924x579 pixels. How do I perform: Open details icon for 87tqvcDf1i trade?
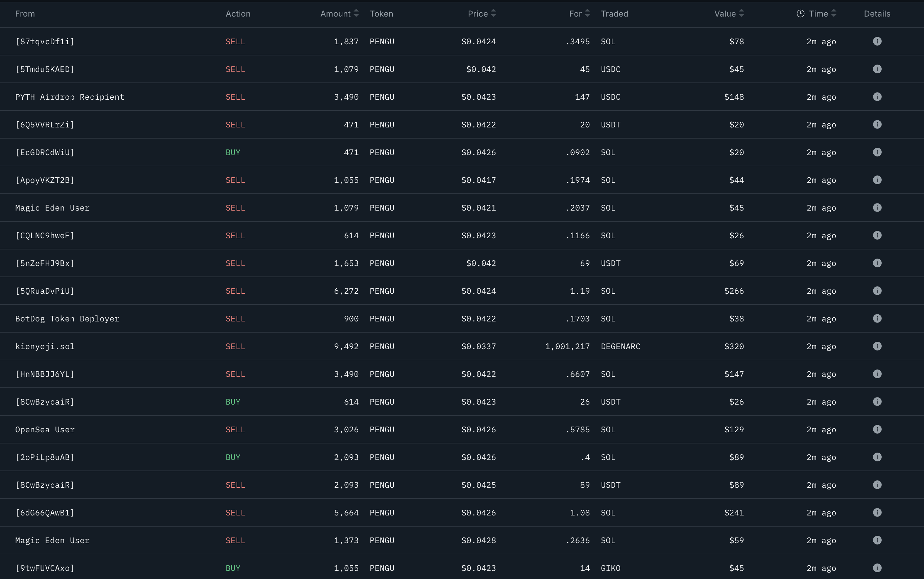click(877, 41)
